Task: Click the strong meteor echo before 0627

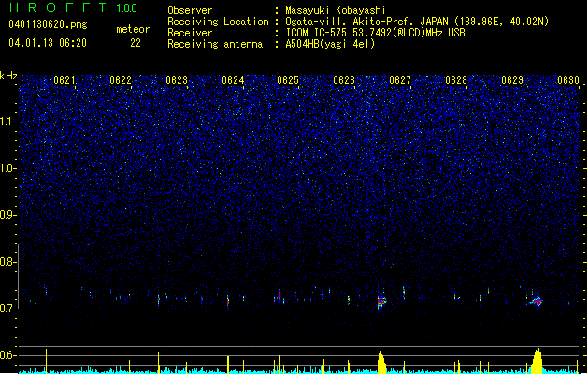Action: [x=381, y=301]
